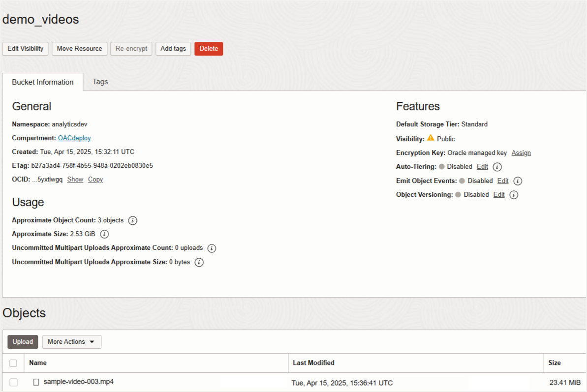Open the Auto-Tiering info tooltip icon

pos(497,167)
